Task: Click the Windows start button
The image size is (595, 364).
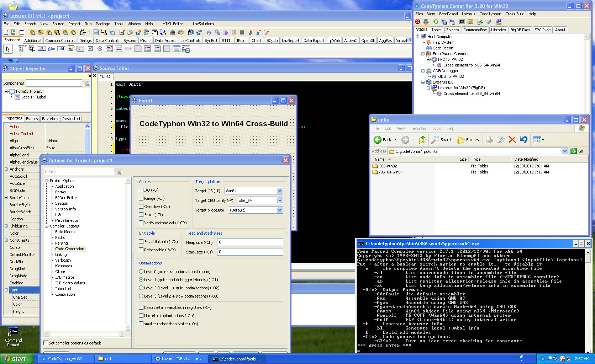Action: coord(17,359)
